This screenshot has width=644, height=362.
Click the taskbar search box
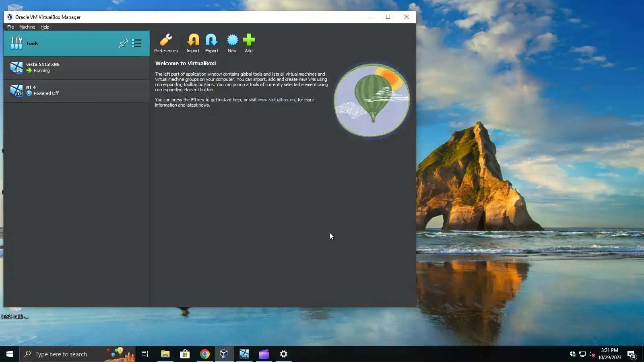point(77,354)
